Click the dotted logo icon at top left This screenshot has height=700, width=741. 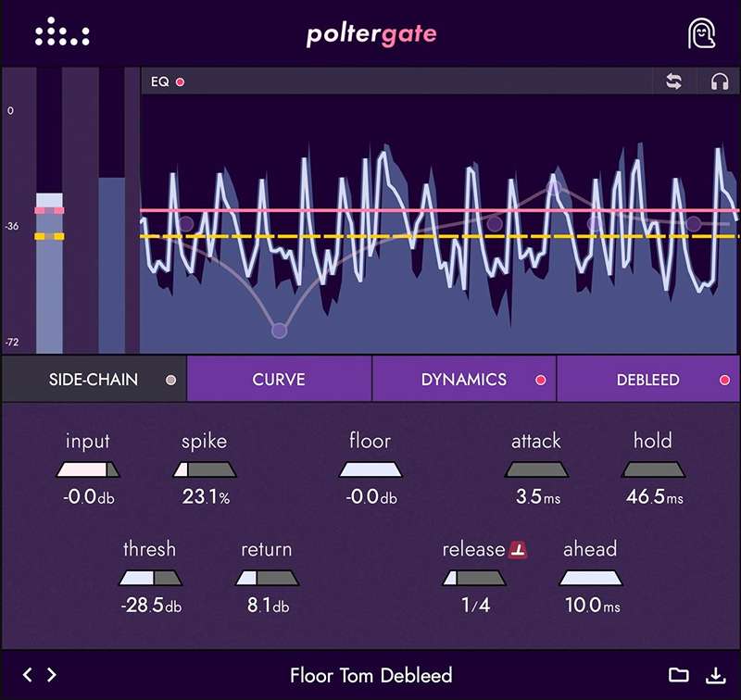[x=62, y=34]
